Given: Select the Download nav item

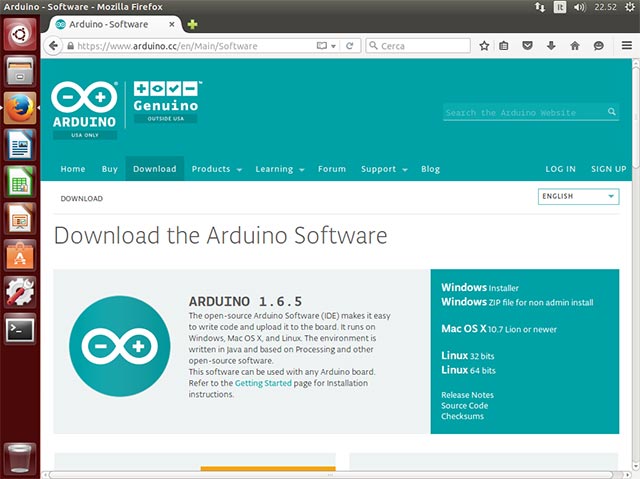Looking at the screenshot, I should [x=155, y=169].
